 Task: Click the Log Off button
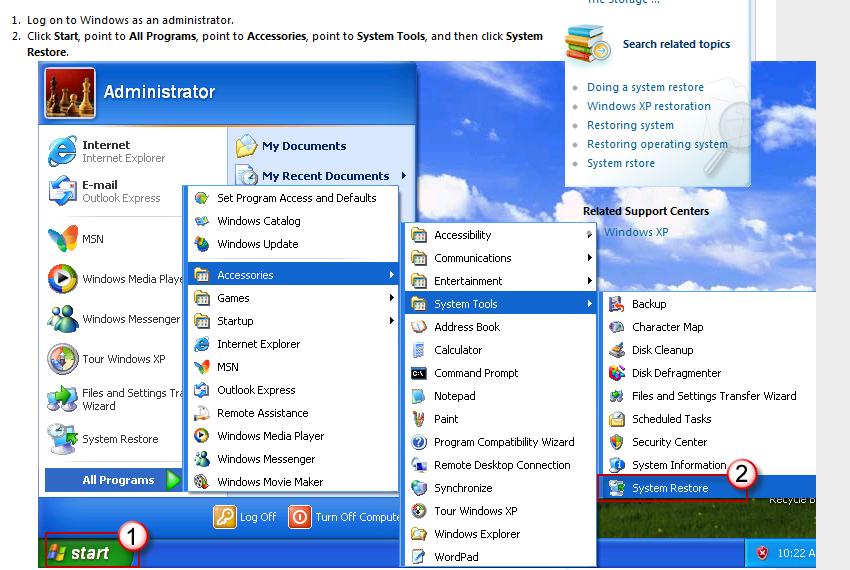(245, 517)
